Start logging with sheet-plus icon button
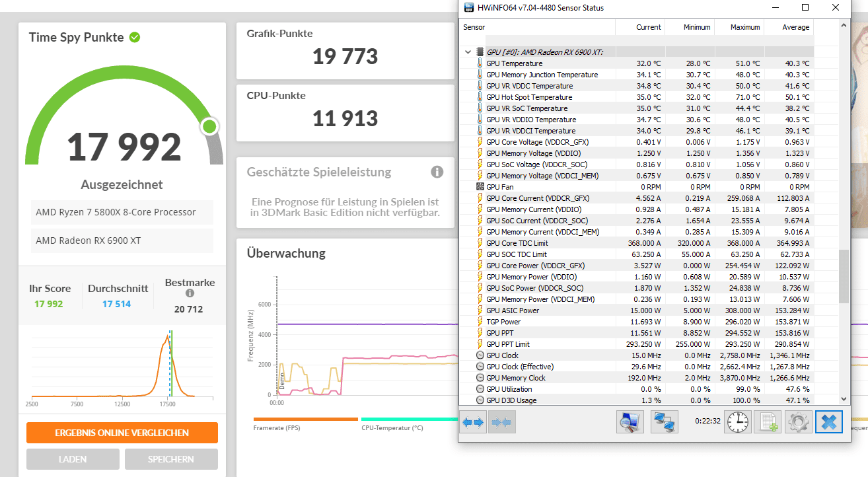 click(x=768, y=422)
